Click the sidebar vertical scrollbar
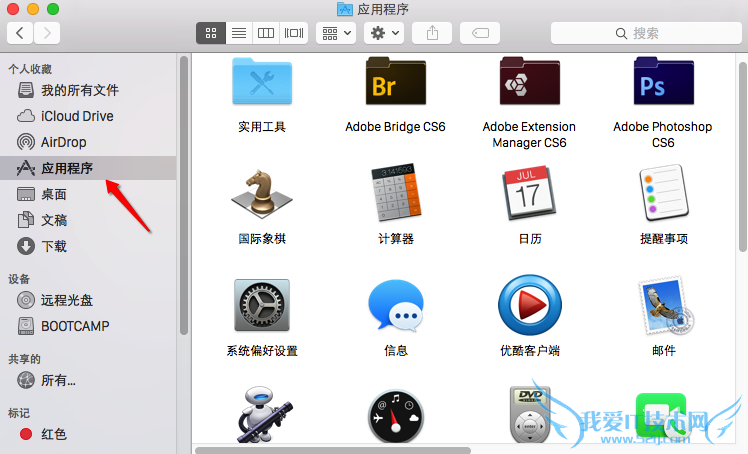748x454 pixels. [x=184, y=196]
